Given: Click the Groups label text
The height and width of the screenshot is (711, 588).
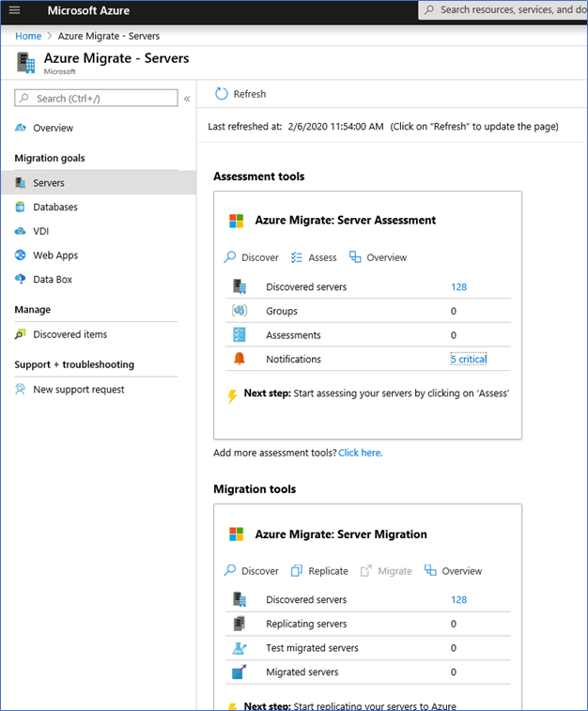Looking at the screenshot, I should tap(282, 311).
